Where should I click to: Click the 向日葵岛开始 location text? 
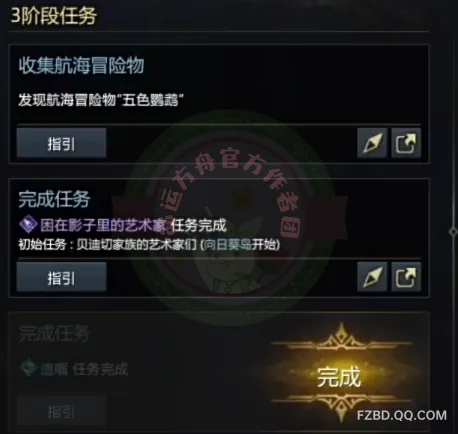click(x=240, y=245)
